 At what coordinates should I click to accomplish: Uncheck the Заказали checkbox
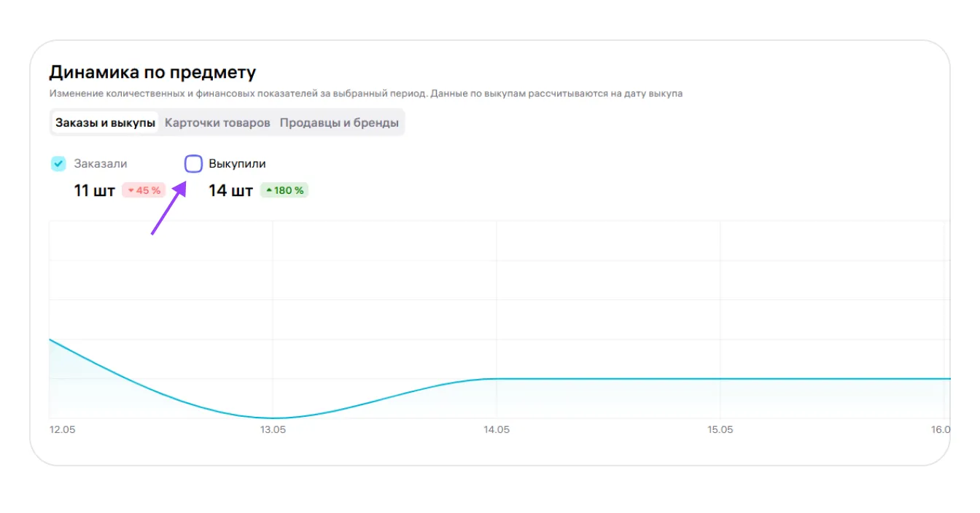tap(58, 164)
